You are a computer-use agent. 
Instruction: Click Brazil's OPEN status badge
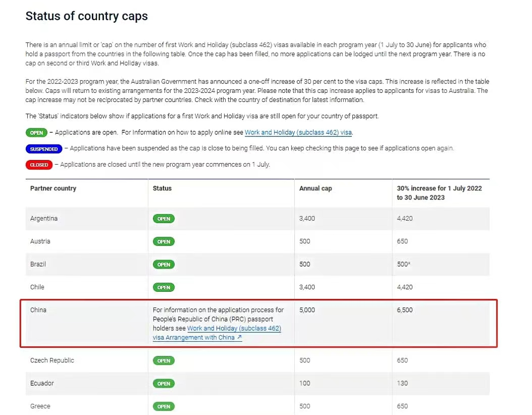click(164, 265)
